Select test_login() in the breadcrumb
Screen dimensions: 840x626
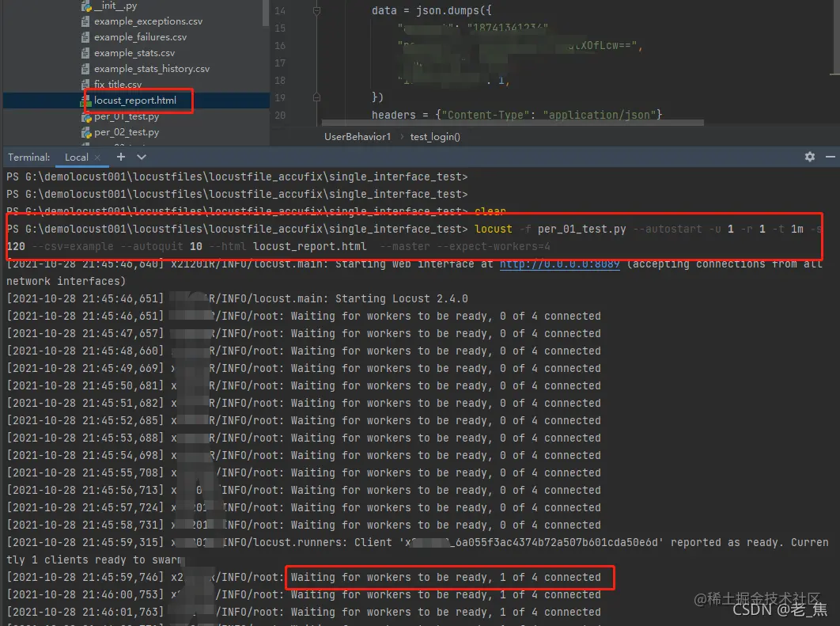point(435,137)
